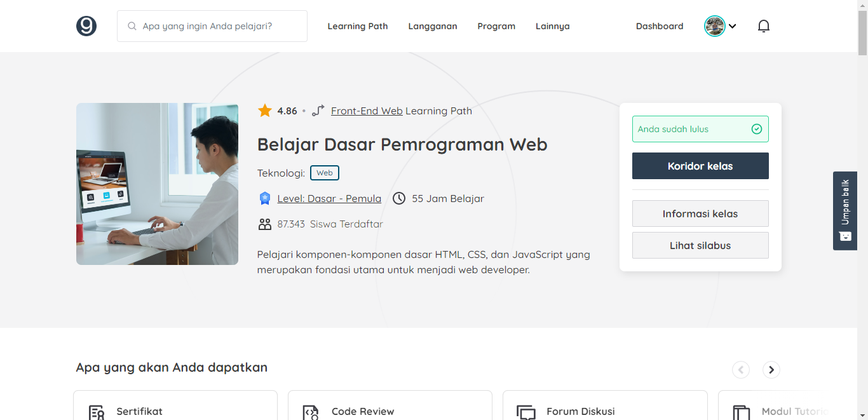This screenshot has height=420, width=868.
Task: Click the search field 'Apa yang ingin Anda pelajari?'
Action: 216,26
